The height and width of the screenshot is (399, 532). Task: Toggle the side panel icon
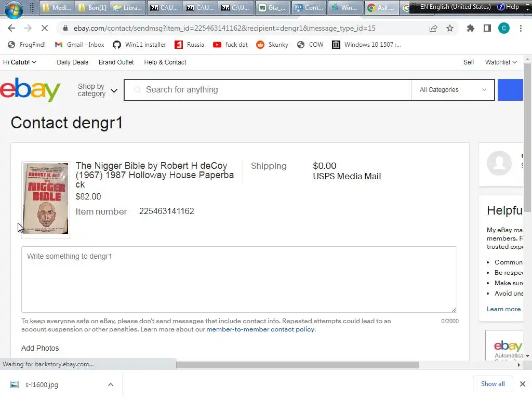pyautogui.click(x=487, y=29)
